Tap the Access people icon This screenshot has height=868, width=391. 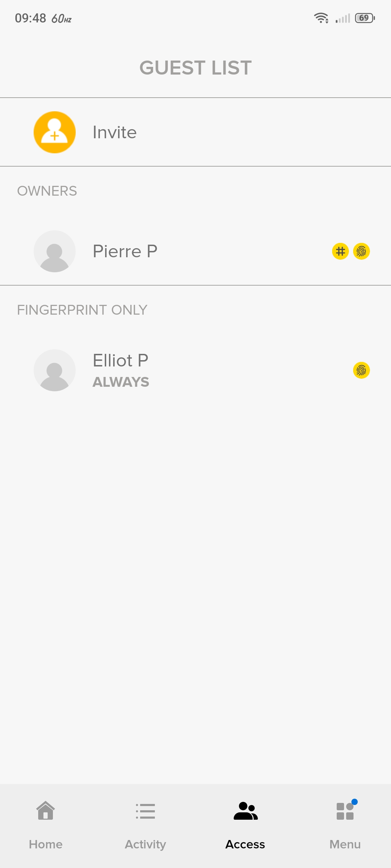(245, 811)
